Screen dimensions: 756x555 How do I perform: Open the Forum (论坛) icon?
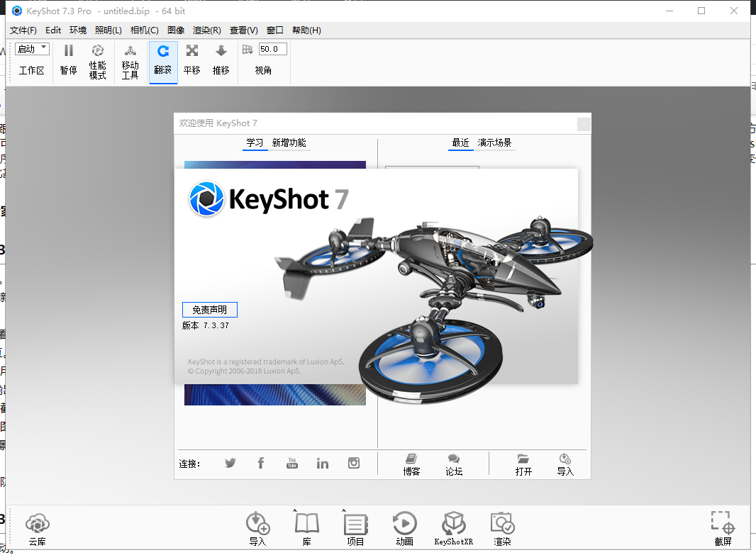pyautogui.click(x=454, y=459)
